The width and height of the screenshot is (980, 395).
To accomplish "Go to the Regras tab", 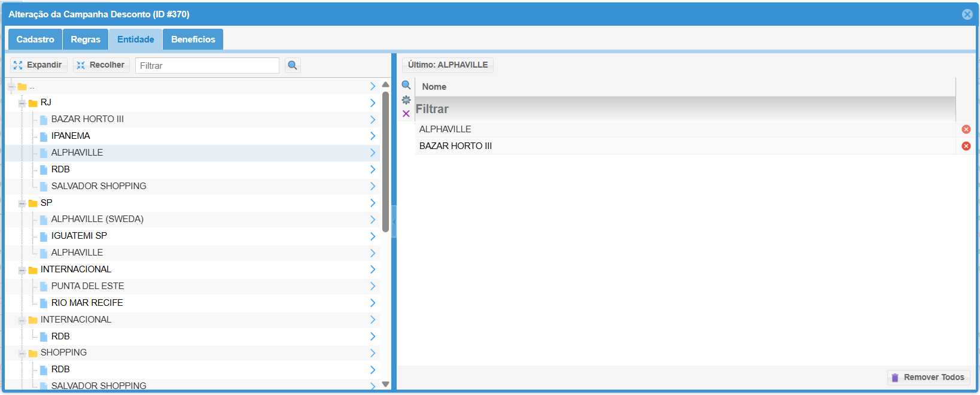I will (86, 39).
